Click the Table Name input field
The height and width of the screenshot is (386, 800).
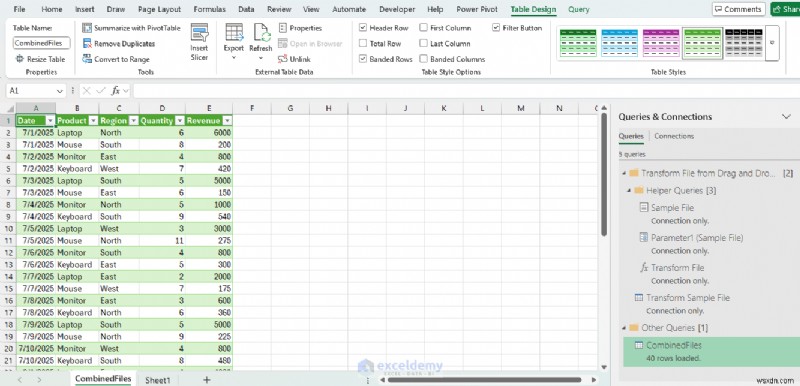[41, 43]
